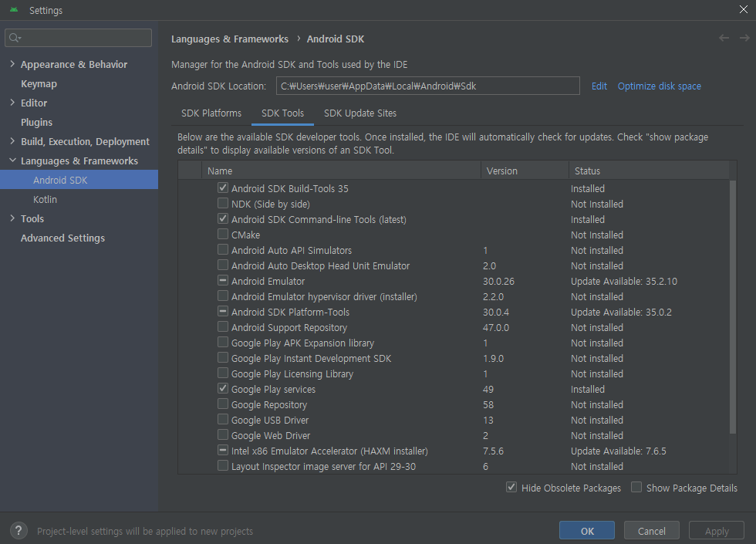Expand Appearance & Behavior section
The height and width of the screenshot is (544, 756).
12,63
